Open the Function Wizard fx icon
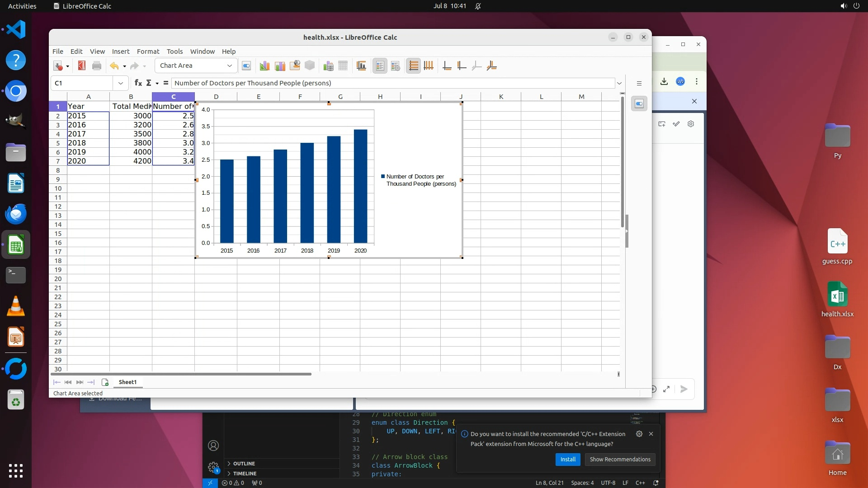This screenshot has height=488, width=868. (138, 83)
